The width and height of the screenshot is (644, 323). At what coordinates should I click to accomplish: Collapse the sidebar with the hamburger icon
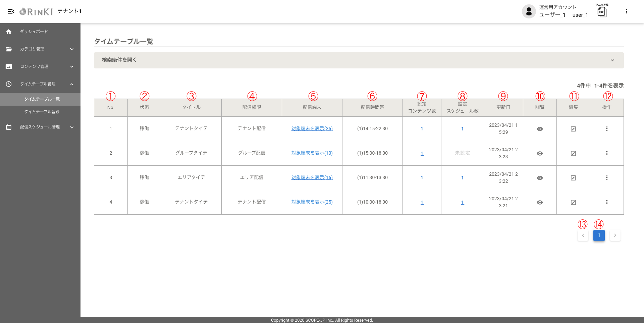point(11,11)
